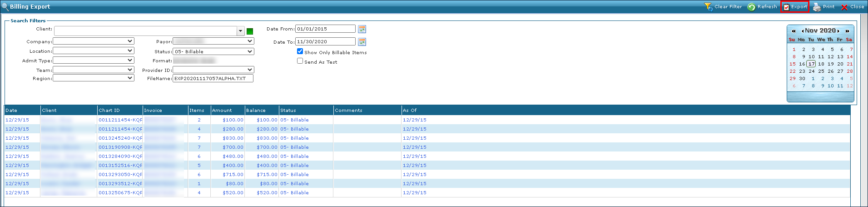The height and width of the screenshot is (207, 868).
Task: Open the Date To calendar picker icon
Action: coord(362,42)
